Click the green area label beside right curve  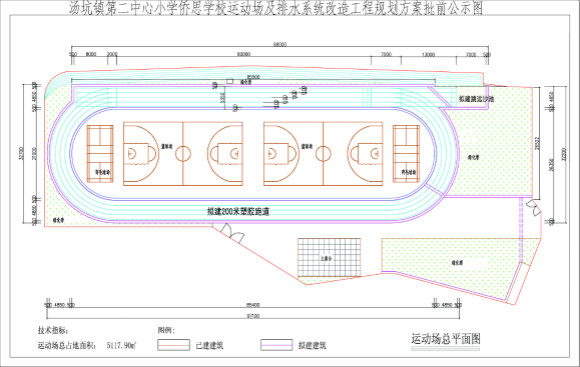[473, 157]
